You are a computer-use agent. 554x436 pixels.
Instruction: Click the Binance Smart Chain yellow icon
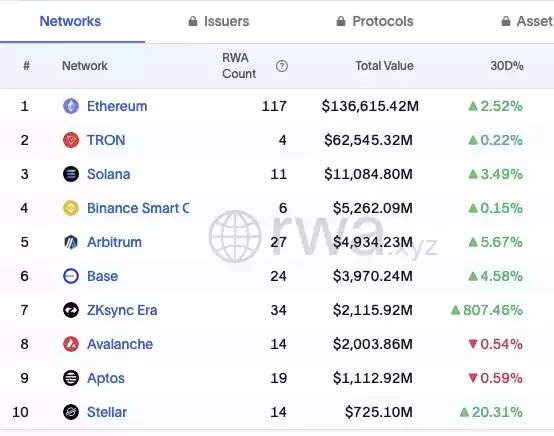coord(71,208)
